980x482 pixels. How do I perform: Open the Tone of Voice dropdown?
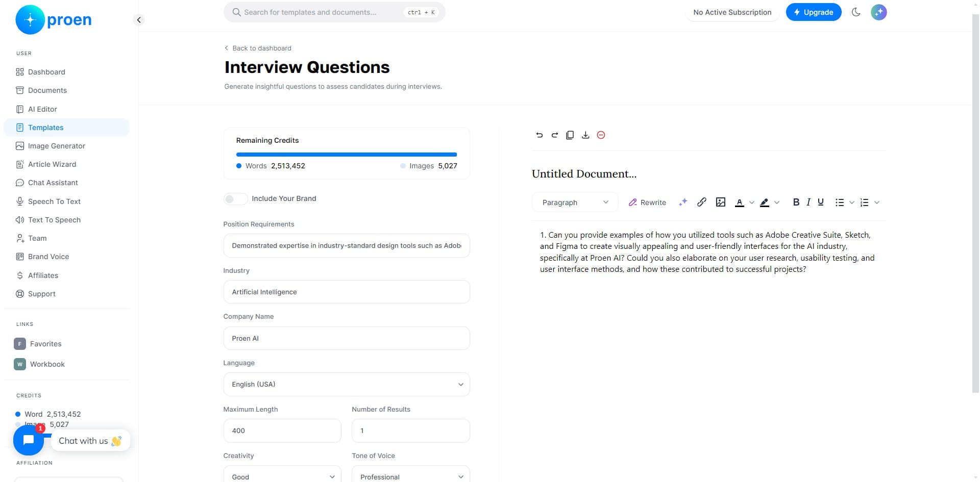pos(411,474)
